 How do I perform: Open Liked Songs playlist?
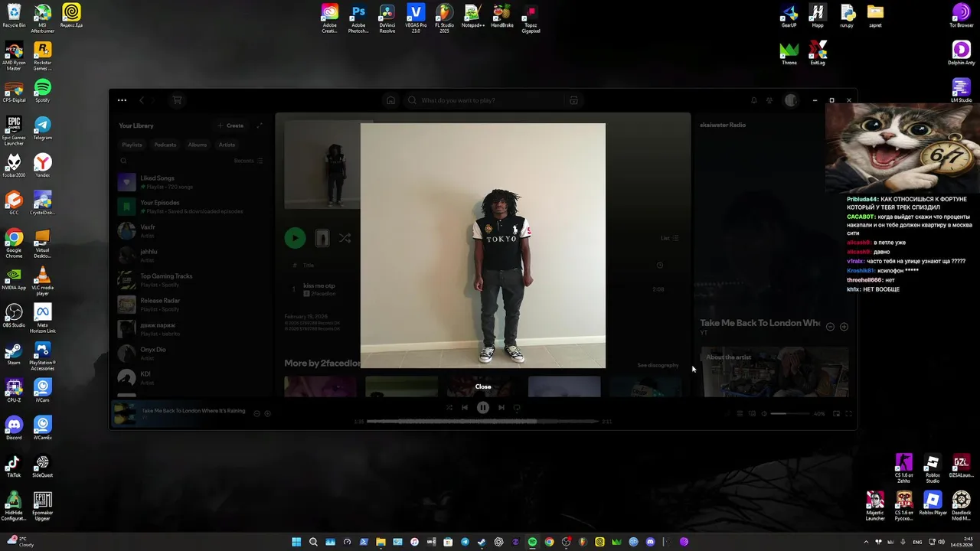[191, 182]
